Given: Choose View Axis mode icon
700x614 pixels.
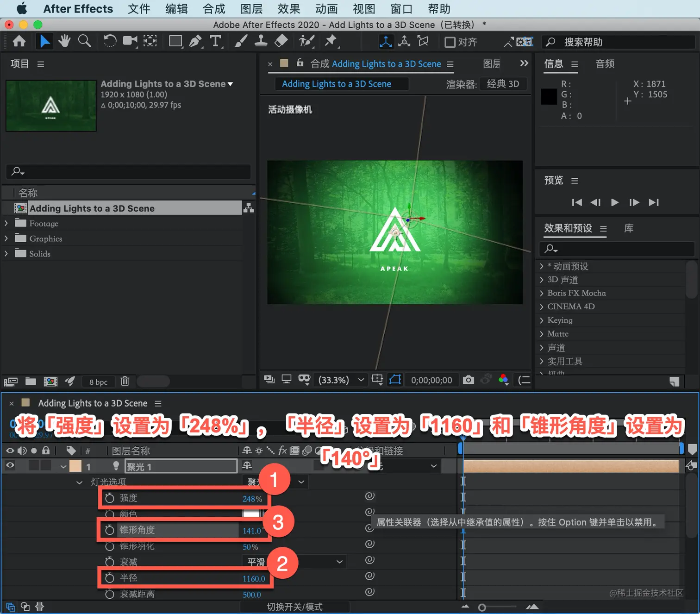Looking at the screenshot, I should (423, 42).
